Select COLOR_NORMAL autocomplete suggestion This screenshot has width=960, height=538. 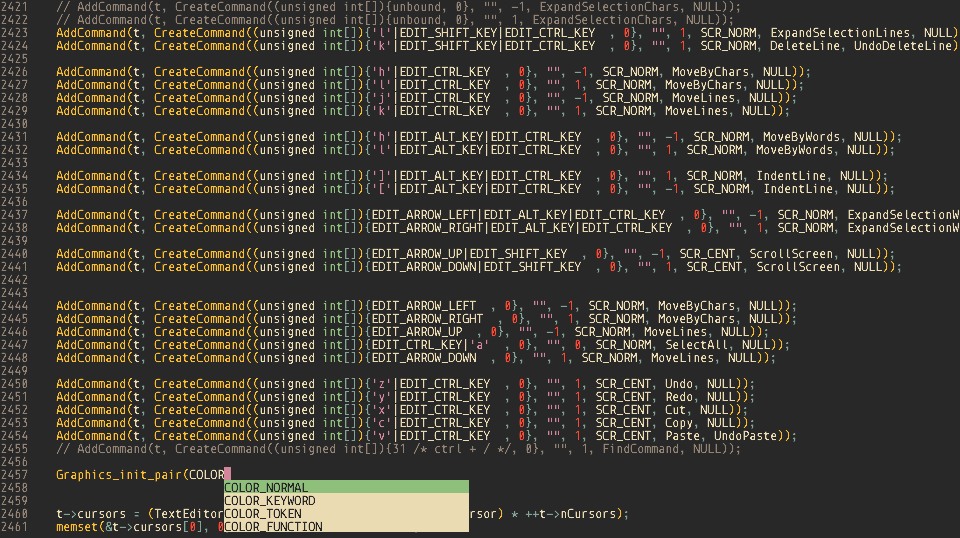(x=347, y=487)
